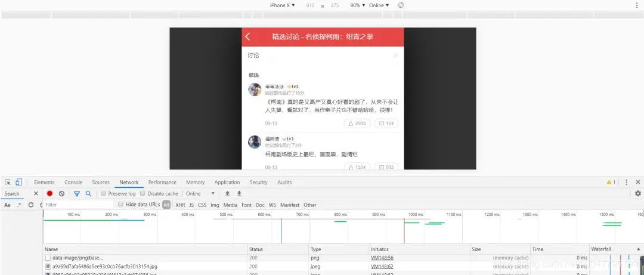644x275 pixels.
Task: Open device toolbar Online throttling dropdown
Action: click(379, 5)
